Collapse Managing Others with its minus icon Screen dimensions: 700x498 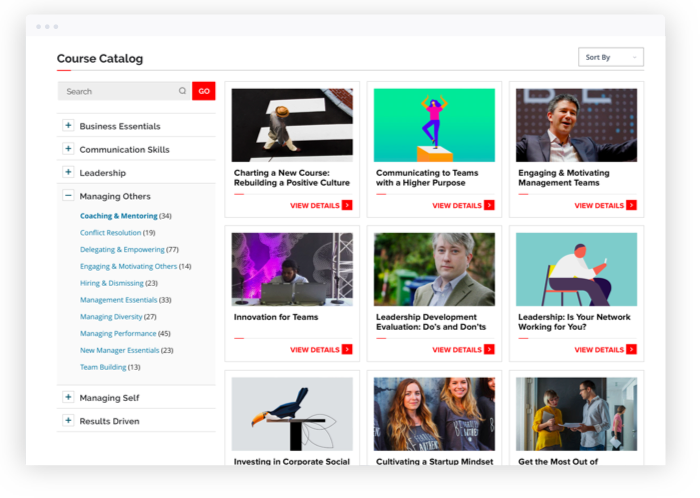pyautogui.click(x=68, y=195)
